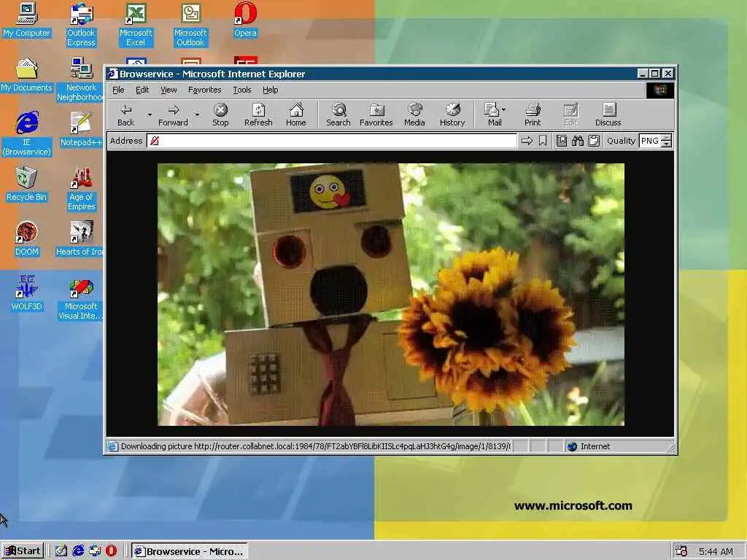Open the Start menu
The width and height of the screenshot is (747, 560).
(x=23, y=551)
